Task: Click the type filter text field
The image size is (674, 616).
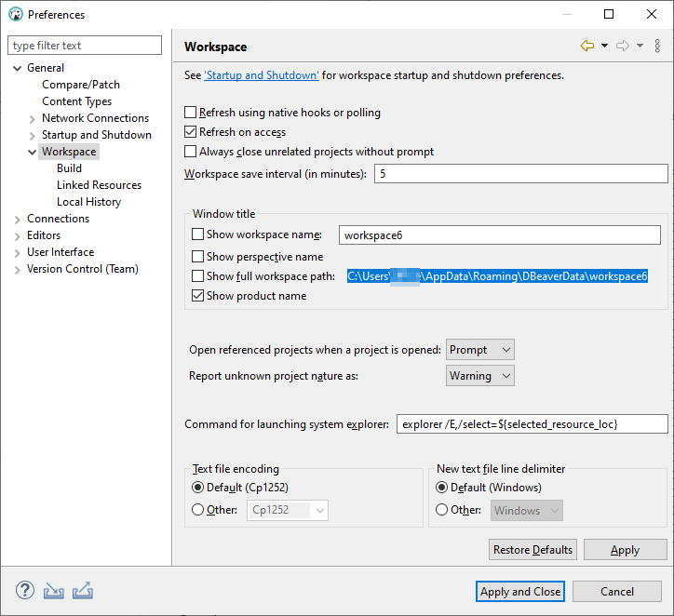Action: [x=85, y=45]
